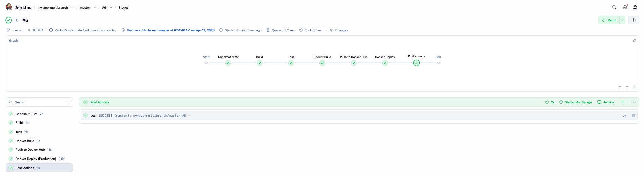Open the security shield notifications icon
The image size is (644, 176).
(625, 7)
